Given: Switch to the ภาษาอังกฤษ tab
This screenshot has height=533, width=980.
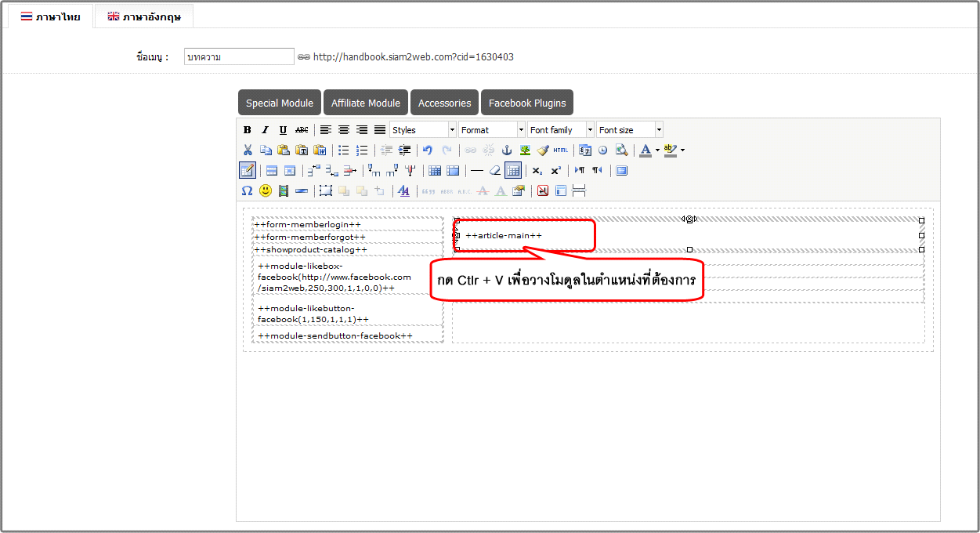Looking at the screenshot, I should (143, 16).
